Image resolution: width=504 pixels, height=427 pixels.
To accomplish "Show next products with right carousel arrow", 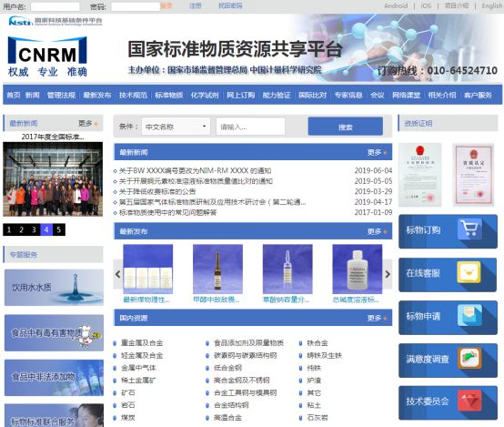I will click(388, 274).
